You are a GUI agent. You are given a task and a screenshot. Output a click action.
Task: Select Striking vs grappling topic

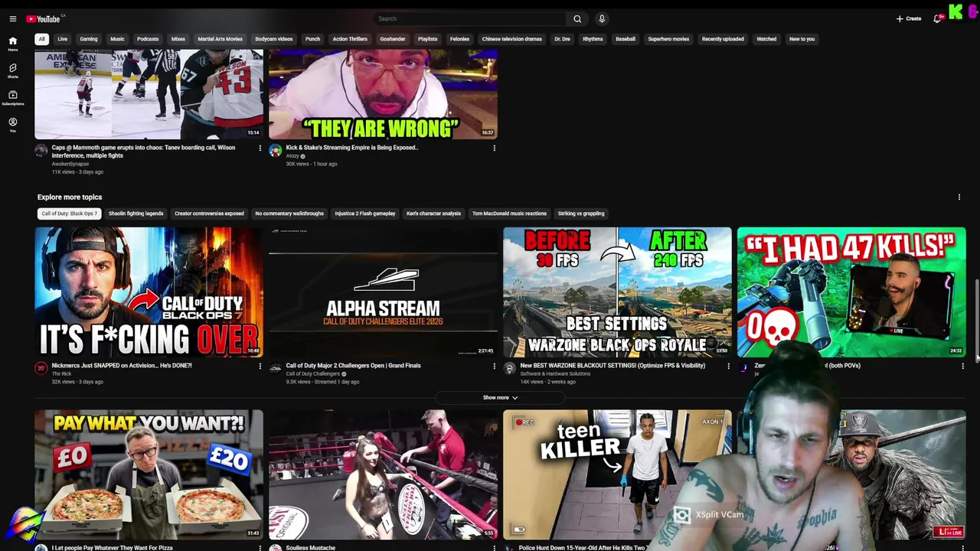[581, 214]
